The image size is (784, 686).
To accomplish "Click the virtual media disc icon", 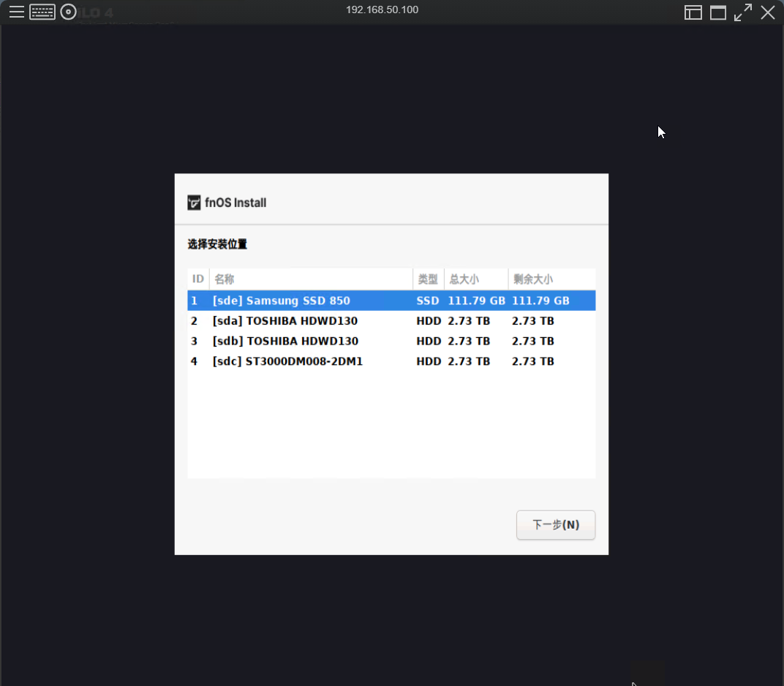I will tap(69, 12).
